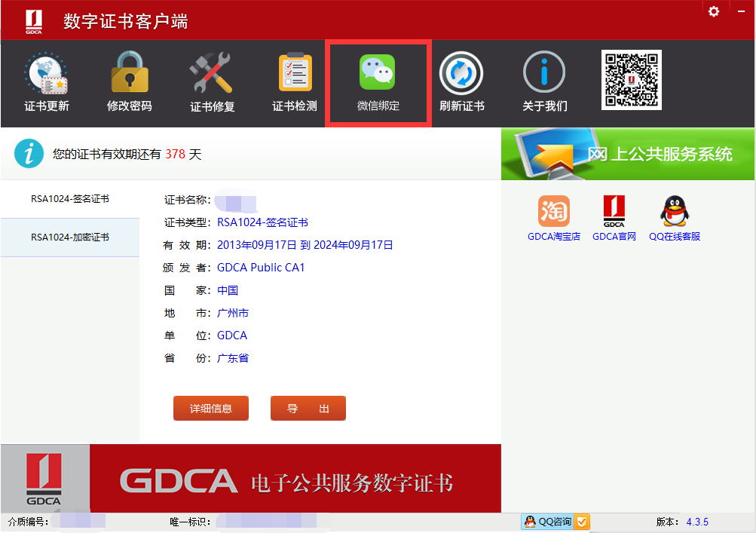Open 微信绑定 WeChat binding

coord(378,83)
